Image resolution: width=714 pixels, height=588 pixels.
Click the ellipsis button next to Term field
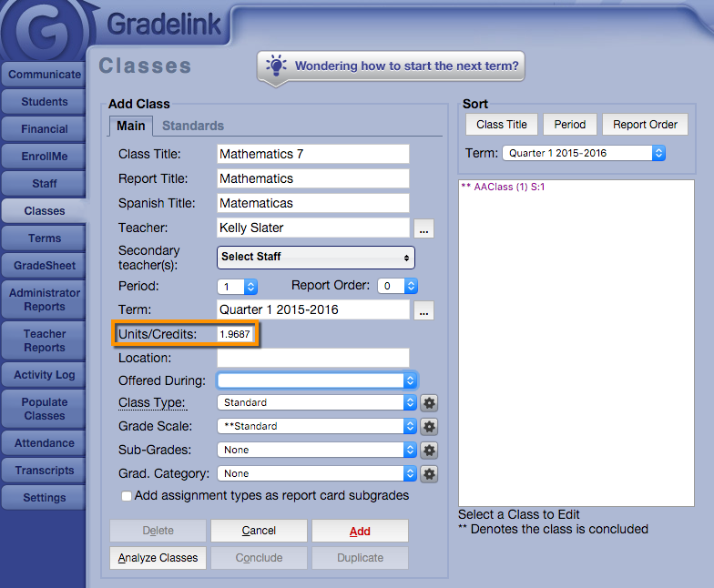click(423, 311)
